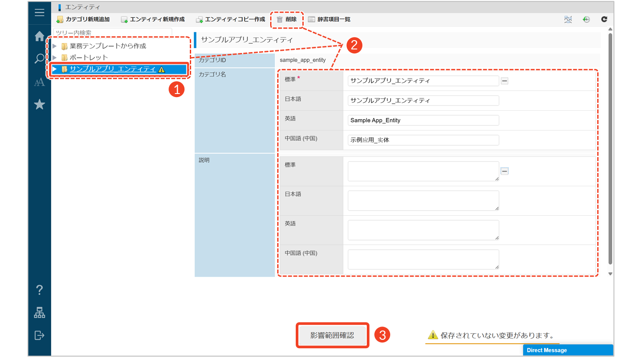This screenshot has height=357, width=644.
Task: Expand the 業務テンプレートから作成 tree node
Action: (55, 46)
